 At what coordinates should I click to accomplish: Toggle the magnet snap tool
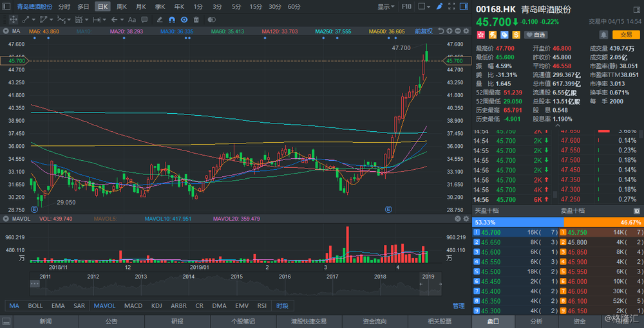172,19
